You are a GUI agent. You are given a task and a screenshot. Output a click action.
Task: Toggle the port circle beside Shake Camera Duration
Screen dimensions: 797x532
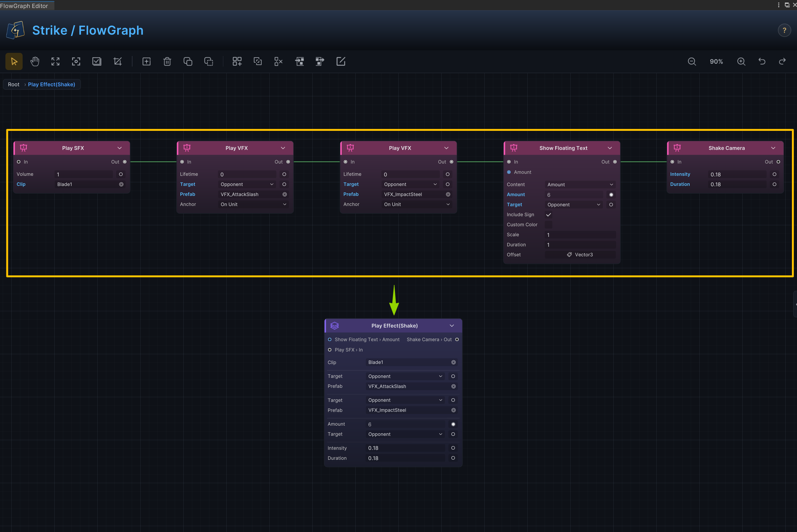point(775,184)
